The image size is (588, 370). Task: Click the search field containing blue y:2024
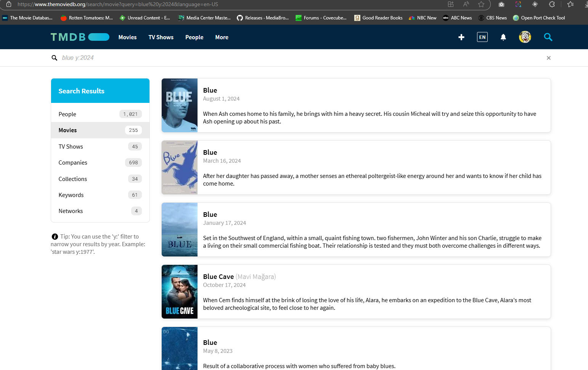(267, 58)
